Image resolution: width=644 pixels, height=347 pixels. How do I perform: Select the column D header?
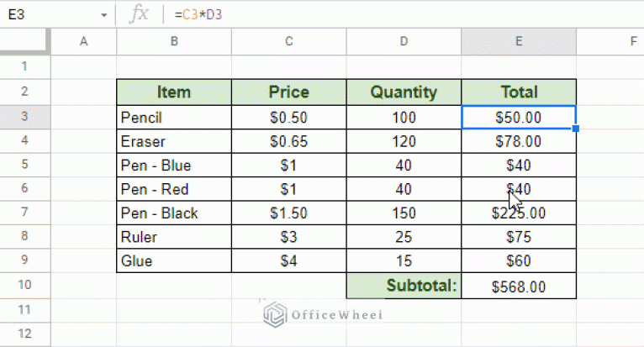404,41
